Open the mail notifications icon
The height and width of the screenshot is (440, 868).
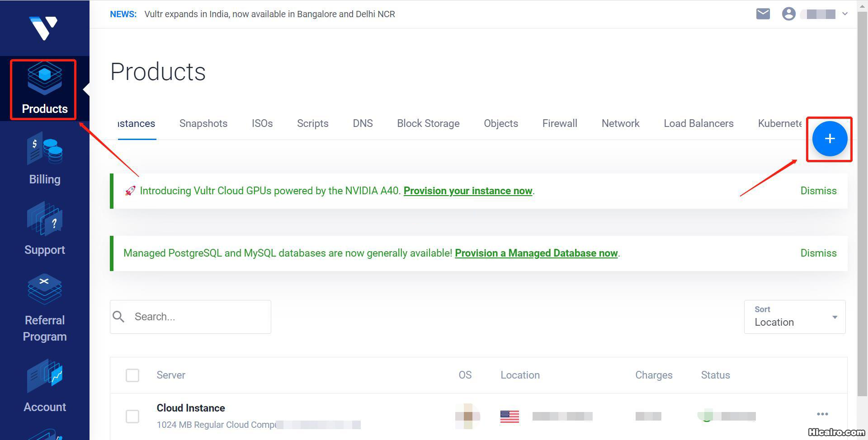tap(763, 14)
